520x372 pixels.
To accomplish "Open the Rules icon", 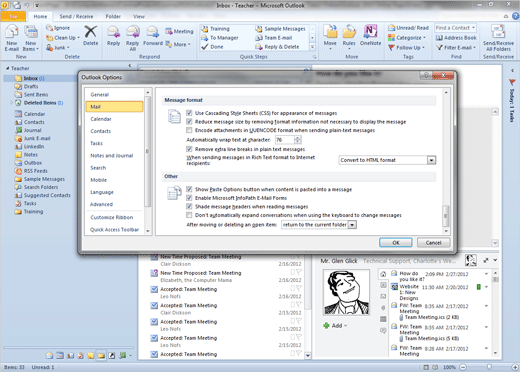I will [x=349, y=32].
